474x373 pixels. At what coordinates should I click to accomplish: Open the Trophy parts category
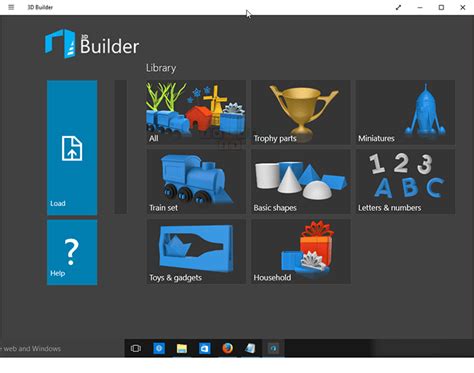pos(301,112)
